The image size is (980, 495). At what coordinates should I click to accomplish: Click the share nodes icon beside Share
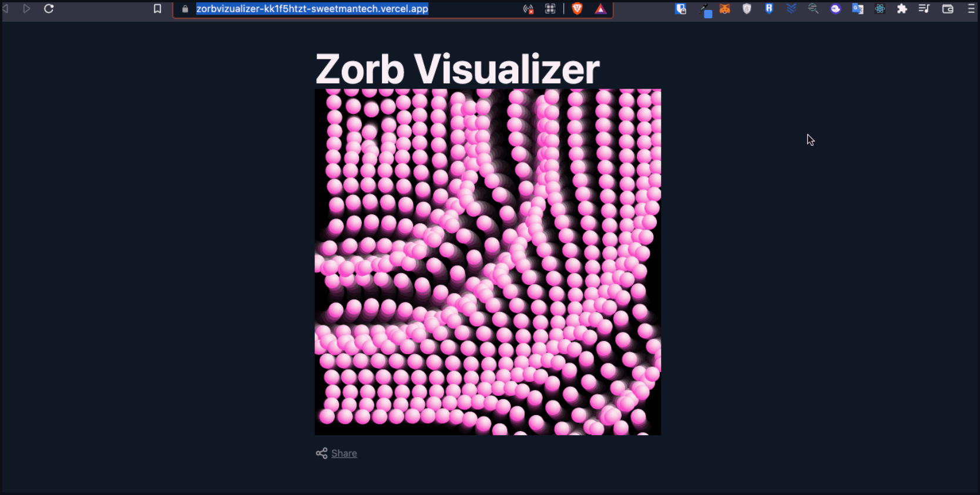321,453
